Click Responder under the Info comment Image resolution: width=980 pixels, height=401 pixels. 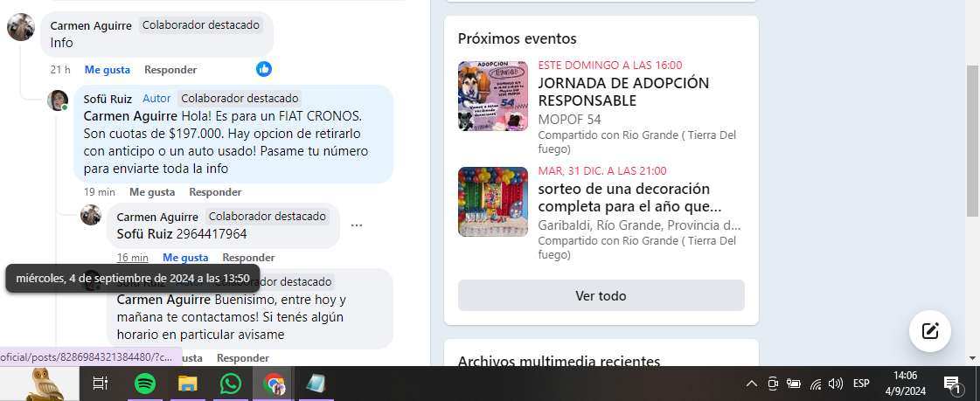click(x=170, y=70)
